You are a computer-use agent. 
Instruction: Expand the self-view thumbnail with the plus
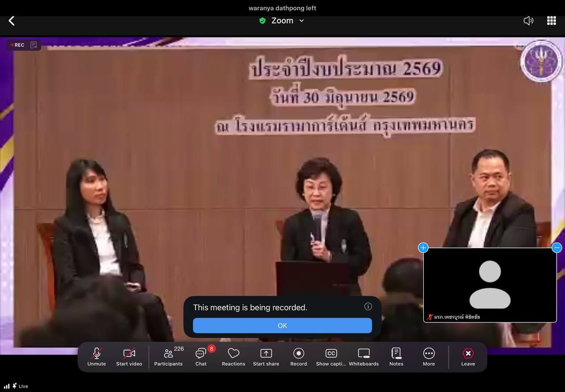[423, 247]
